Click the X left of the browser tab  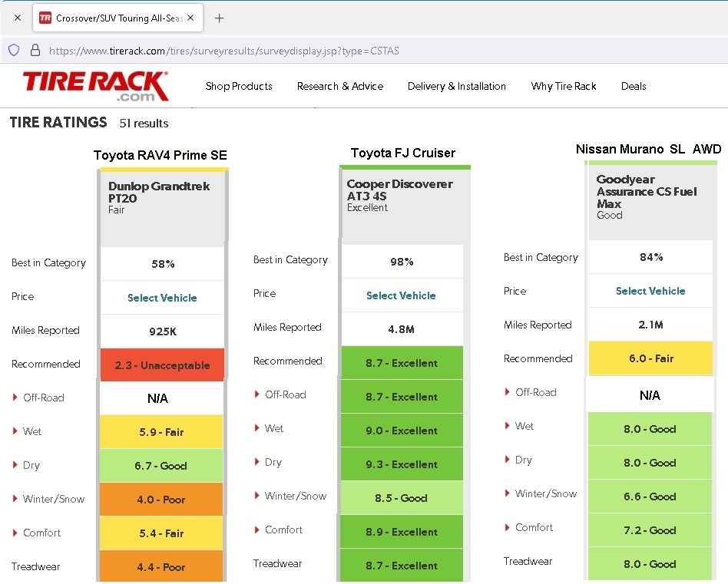[x=17, y=18]
